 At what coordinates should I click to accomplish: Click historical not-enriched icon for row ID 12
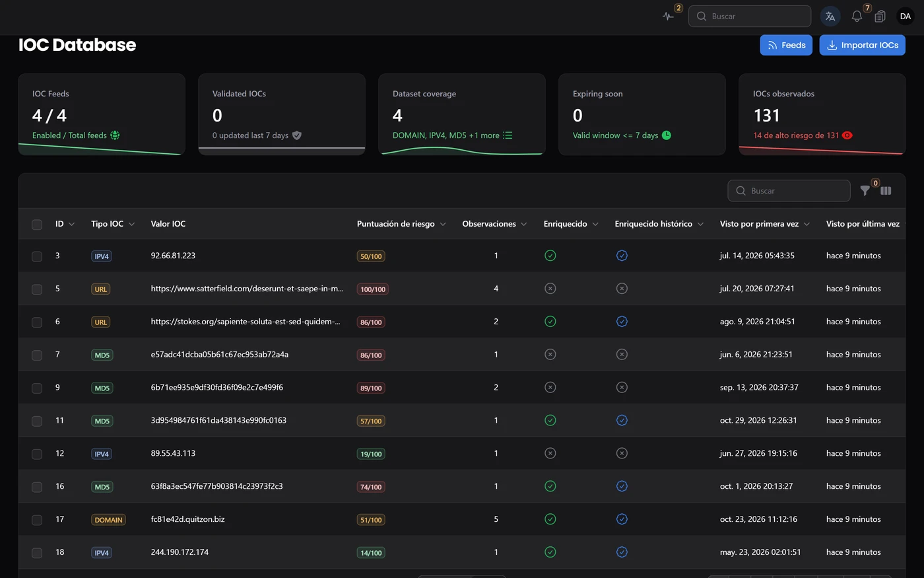pyautogui.click(x=622, y=454)
